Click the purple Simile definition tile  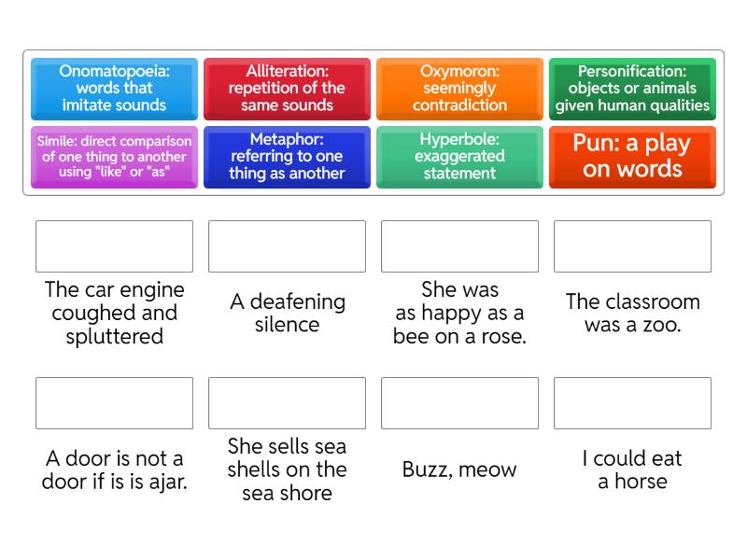[114, 157]
